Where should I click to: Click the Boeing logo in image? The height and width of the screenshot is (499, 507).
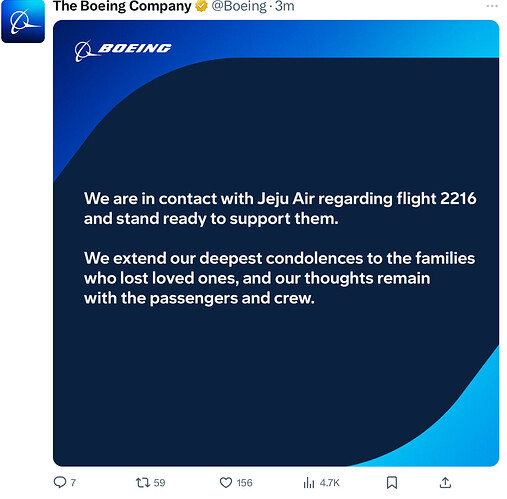tap(123, 50)
